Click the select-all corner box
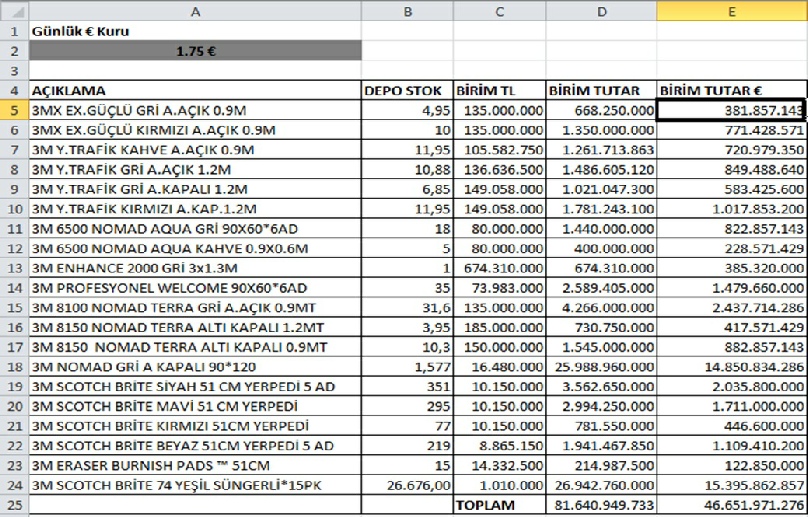The height and width of the screenshot is (517, 808). coord(14,11)
